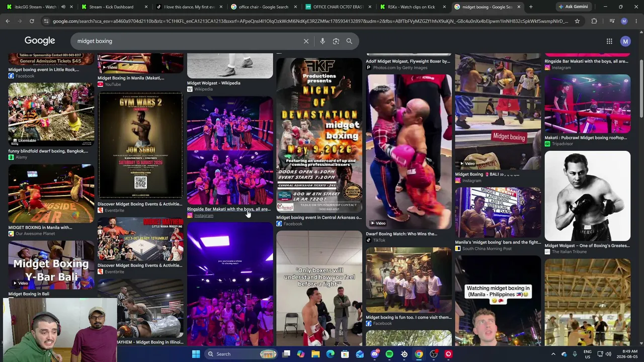Open Dwarf Boxing Match TikTok result link
This screenshot has width=644, height=362.
(x=401, y=234)
